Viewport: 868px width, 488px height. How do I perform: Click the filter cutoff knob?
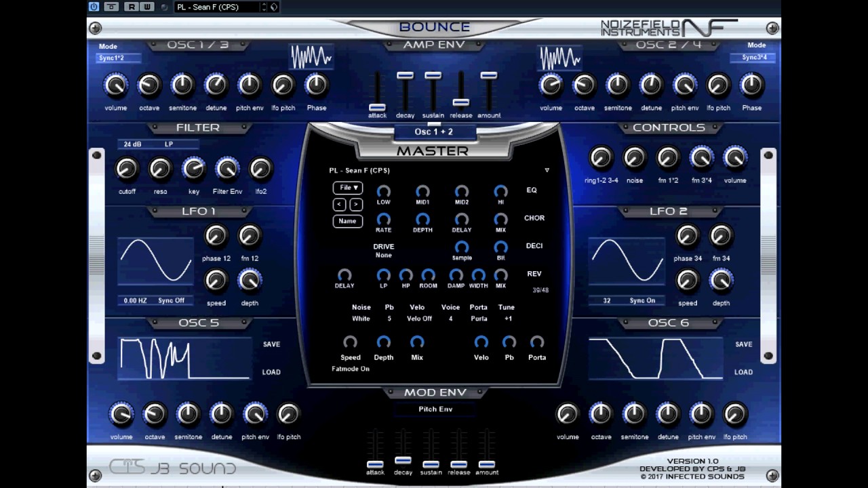click(127, 169)
